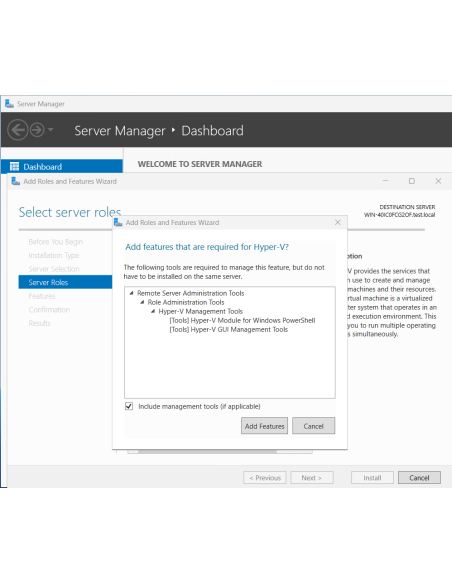This screenshot has height=584, width=452.
Task: Go to Before You Begin step
Action: click(56, 242)
